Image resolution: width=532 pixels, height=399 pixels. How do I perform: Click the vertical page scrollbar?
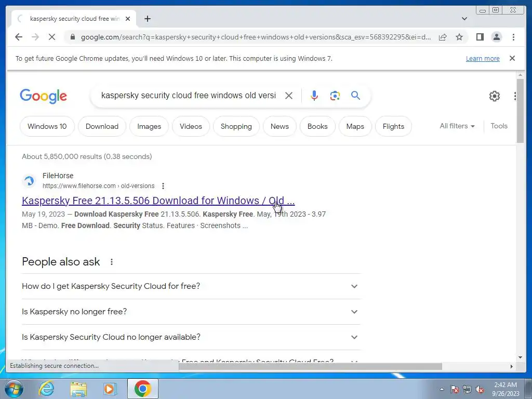coord(520,111)
